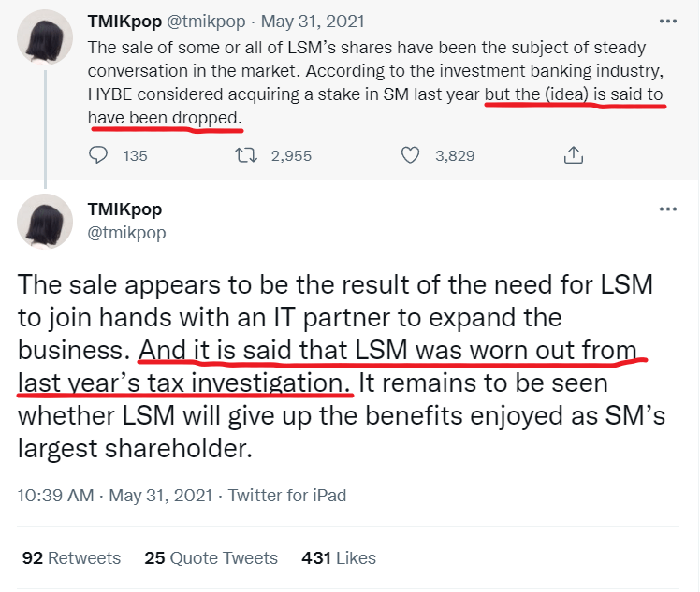Screen dimensions: 700x592
Task: Click the profile avatar of the main tweet
Action: point(45,222)
